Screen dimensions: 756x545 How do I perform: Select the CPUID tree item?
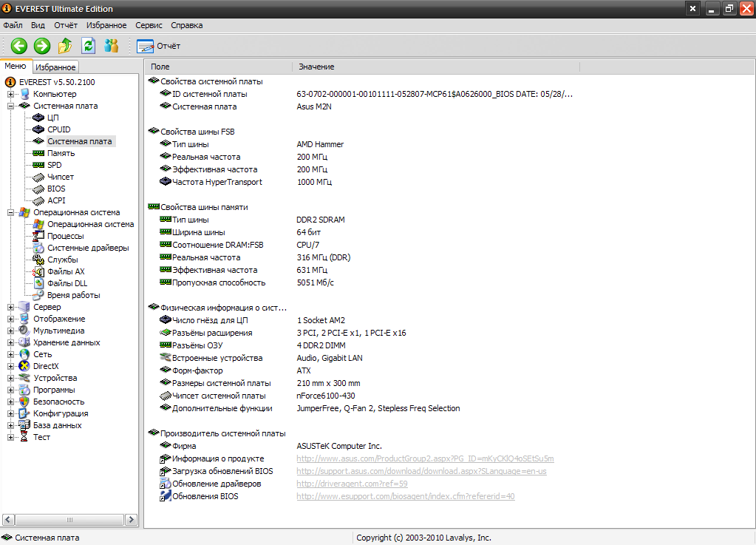pyautogui.click(x=58, y=129)
